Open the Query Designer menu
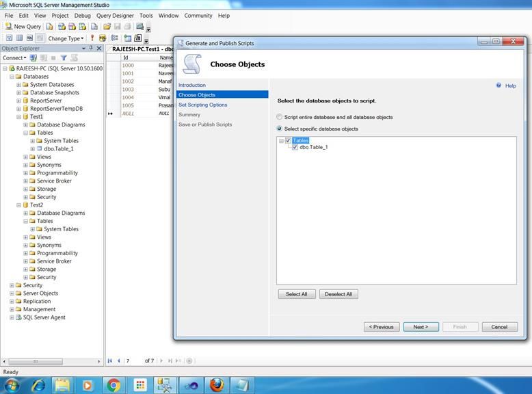The width and height of the screenshot is (532, 394). coord(115,16)
